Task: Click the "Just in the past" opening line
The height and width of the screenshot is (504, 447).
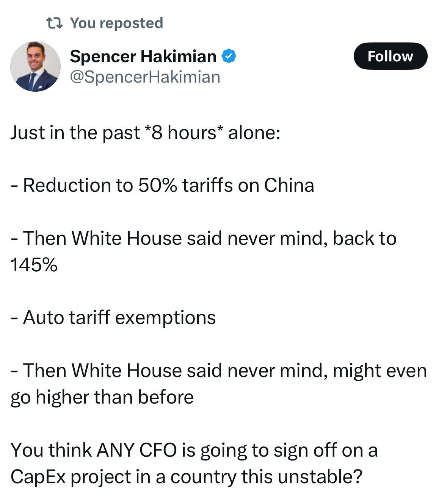Action: (x=75, y=133)
